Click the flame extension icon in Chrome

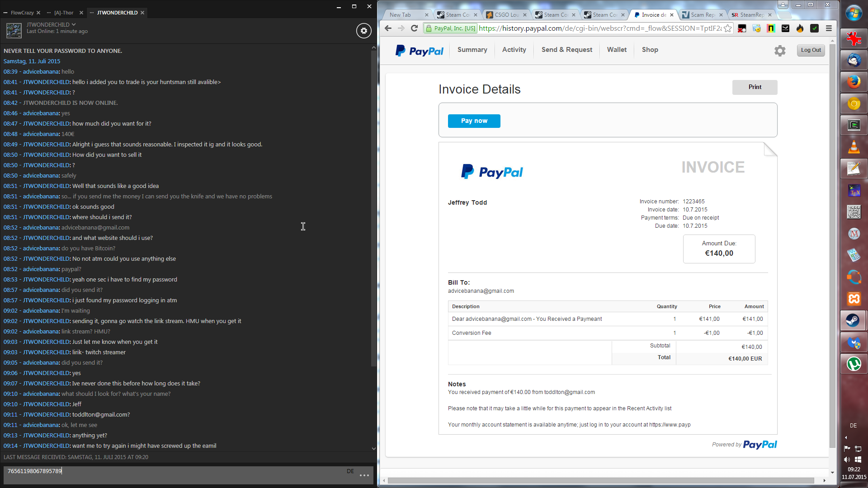point(800,28)
